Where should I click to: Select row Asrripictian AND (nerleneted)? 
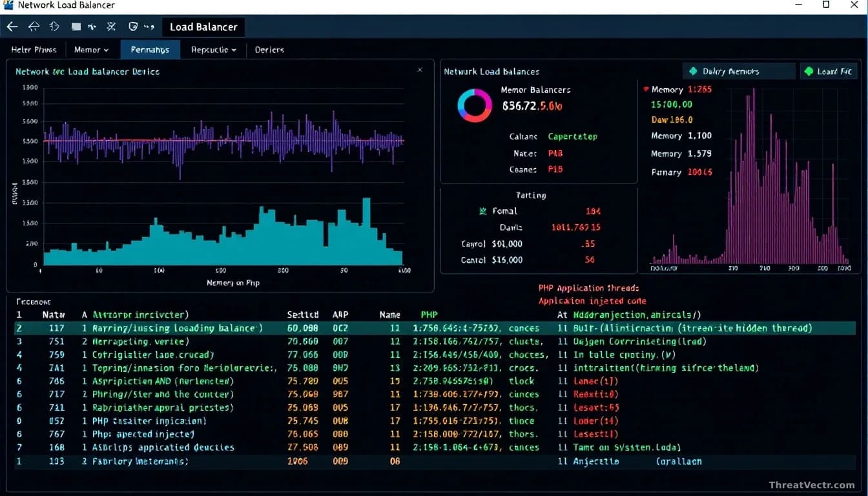(x=434, y=381)
